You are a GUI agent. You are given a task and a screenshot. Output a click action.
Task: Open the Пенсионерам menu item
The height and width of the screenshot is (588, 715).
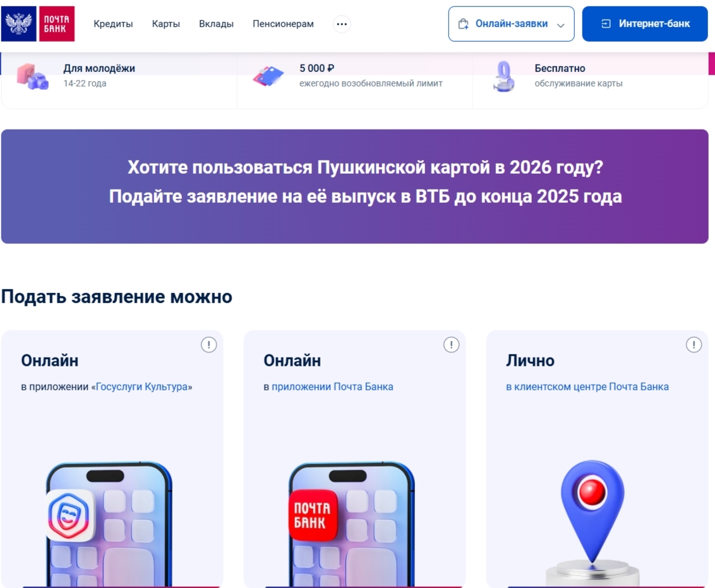coord(283,24)
